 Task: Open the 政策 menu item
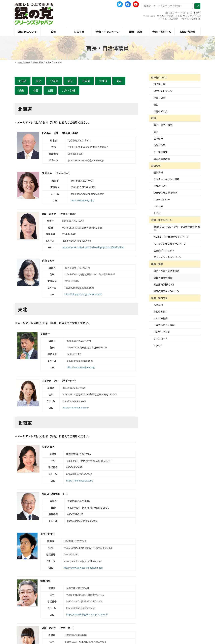(x=53, y=32)
